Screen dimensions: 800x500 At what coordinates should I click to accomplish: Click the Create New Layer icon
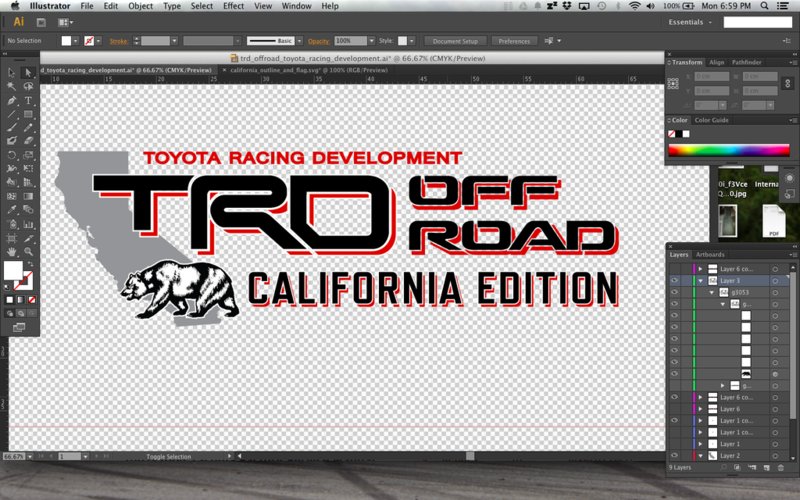point(766,467)
